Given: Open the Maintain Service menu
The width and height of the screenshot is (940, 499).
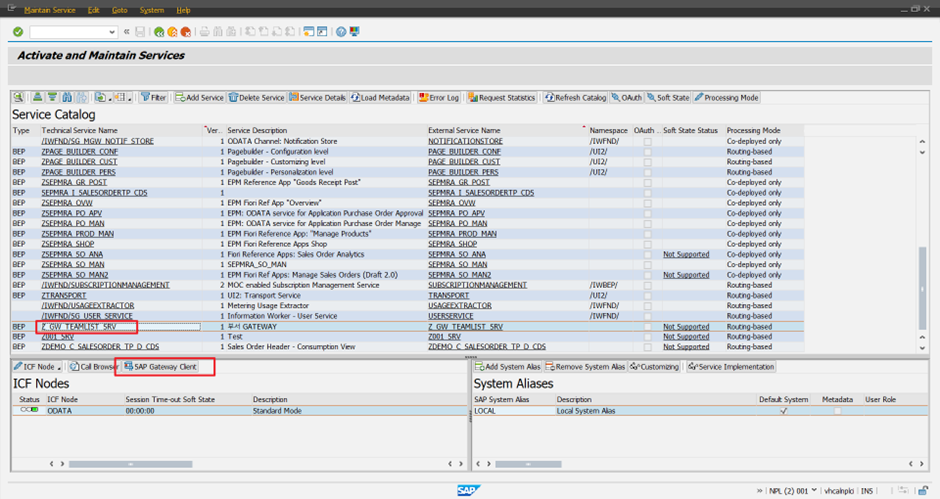Looking at the screenshot, I should pos(50,10).
